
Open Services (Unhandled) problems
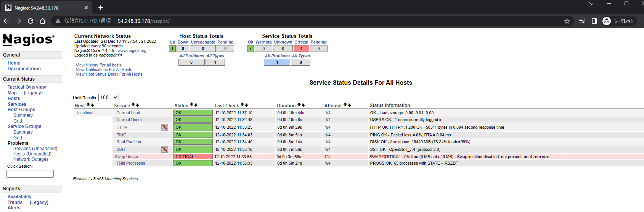tap(35, 149)
